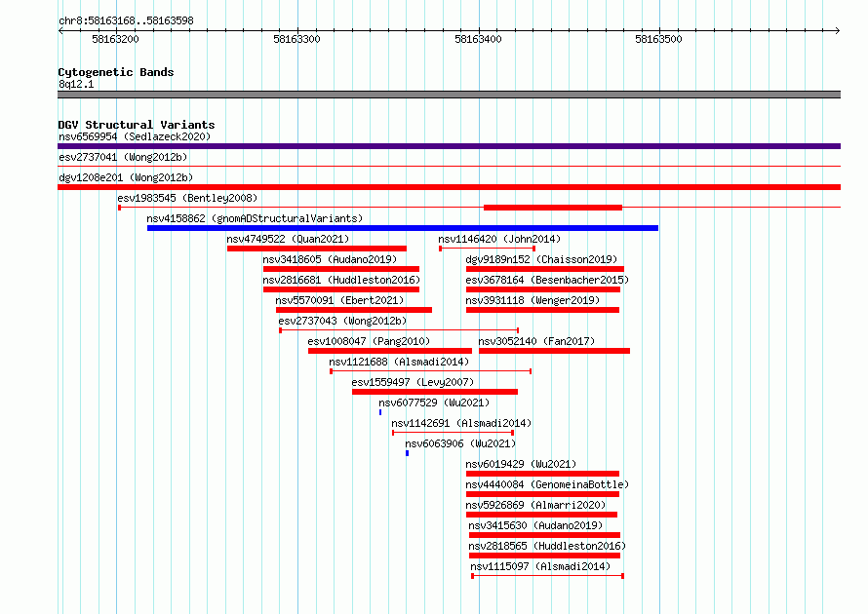Click the nsv1115097 (Alsmadi2014) label
Viewport: 868px width, 614px height.
tap(540, 566)
